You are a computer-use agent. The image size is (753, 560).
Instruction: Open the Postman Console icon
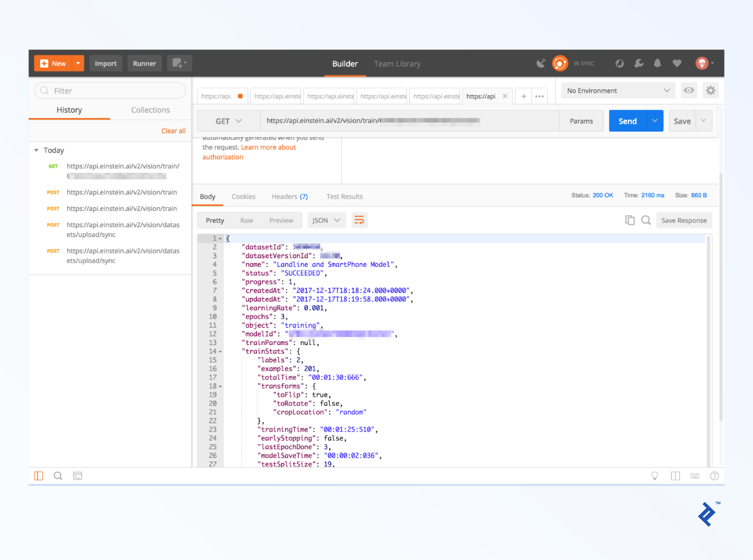(77, 476)
